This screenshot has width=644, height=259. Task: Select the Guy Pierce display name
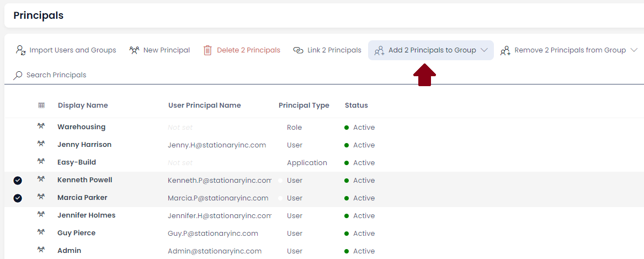tap(76, 233)
